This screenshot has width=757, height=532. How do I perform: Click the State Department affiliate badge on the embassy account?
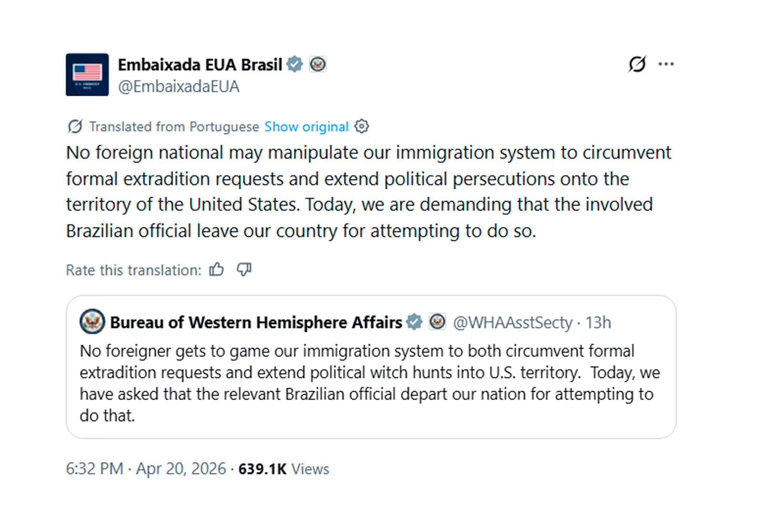tap(318, 63)
